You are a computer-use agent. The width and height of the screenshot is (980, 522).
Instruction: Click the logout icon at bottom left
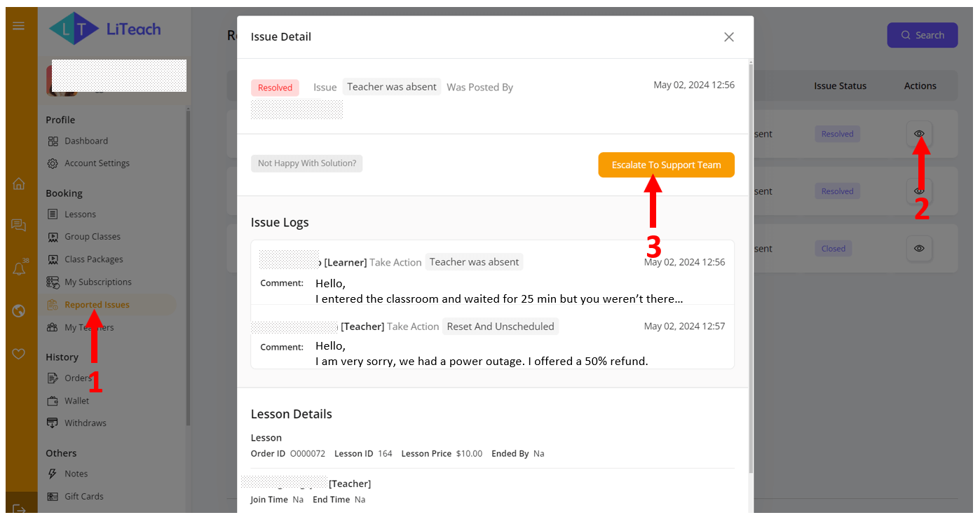pyautogui.click(x=19, y=510)
